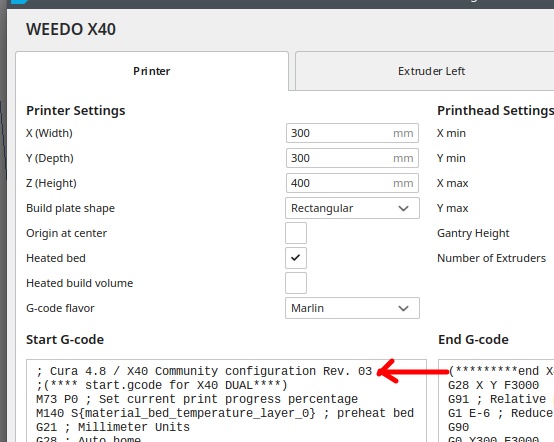Click the Gantry Height label
Image resolution: width=554 pixels, height=442 pixels.
(473, 233)
